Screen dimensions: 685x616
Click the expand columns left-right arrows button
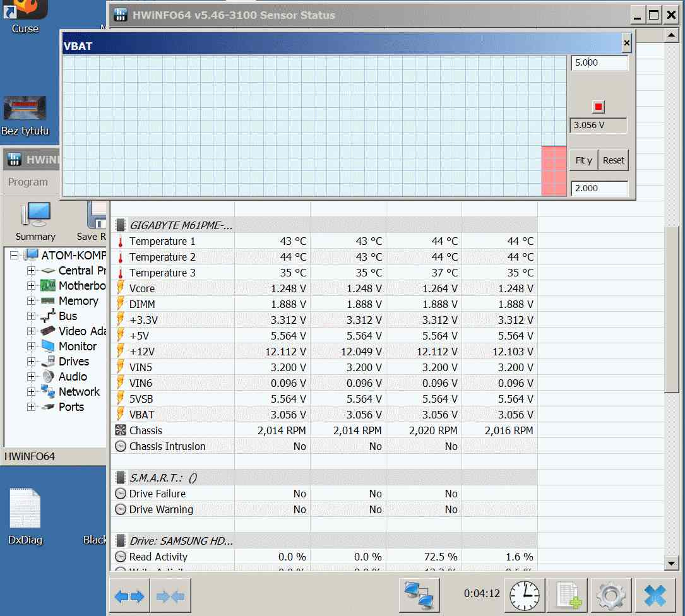point(129,596)
